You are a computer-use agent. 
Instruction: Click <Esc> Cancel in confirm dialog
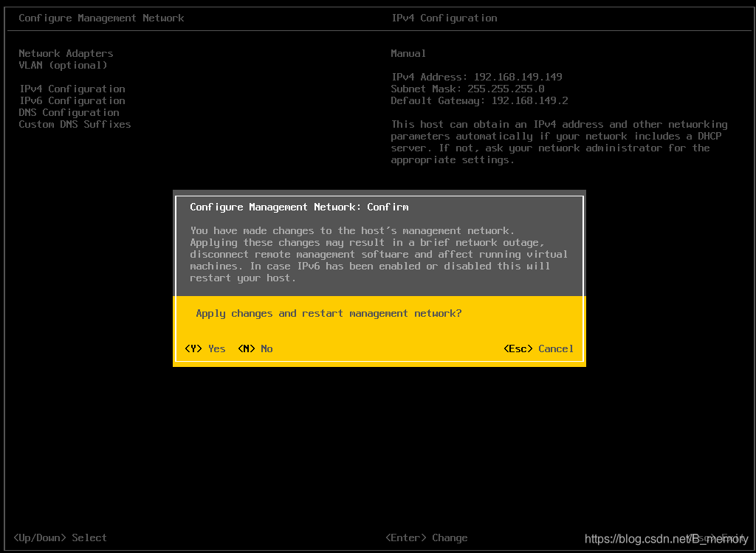pos(538,348)
